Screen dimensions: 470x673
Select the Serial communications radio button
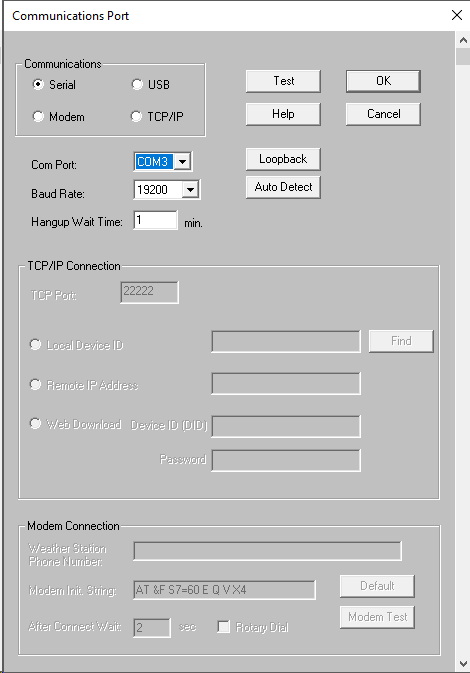point(38,85)
